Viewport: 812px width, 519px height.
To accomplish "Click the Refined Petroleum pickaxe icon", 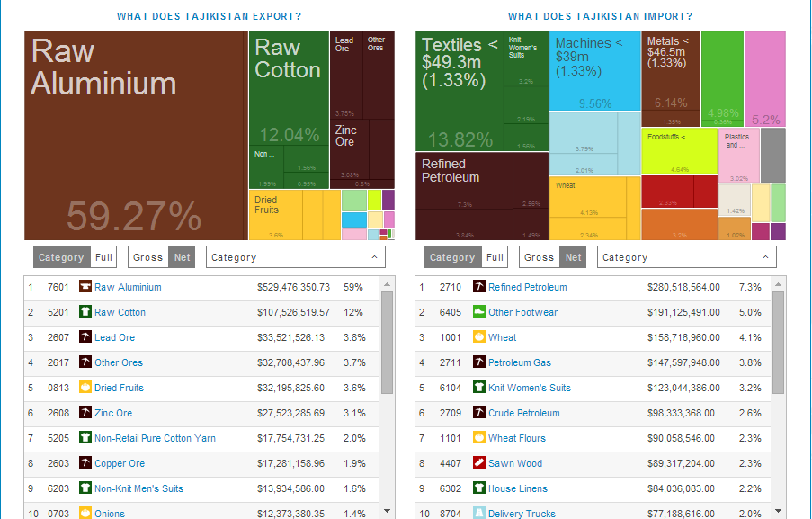I will [x=478, y=288].
